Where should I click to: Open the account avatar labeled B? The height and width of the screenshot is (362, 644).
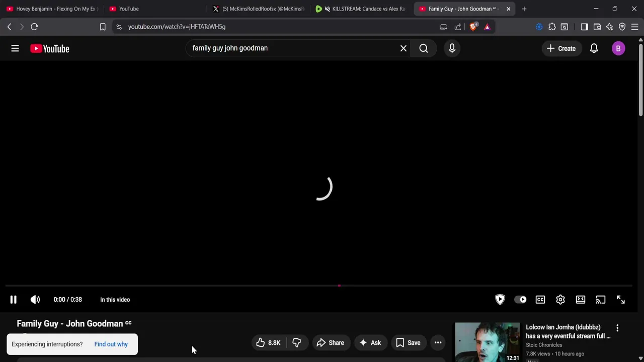[x=618, y=48]
